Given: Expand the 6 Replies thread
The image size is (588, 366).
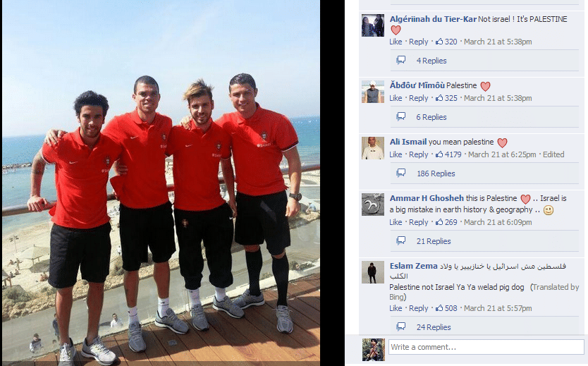Looking at the screenshot, I should click(431, 117).
